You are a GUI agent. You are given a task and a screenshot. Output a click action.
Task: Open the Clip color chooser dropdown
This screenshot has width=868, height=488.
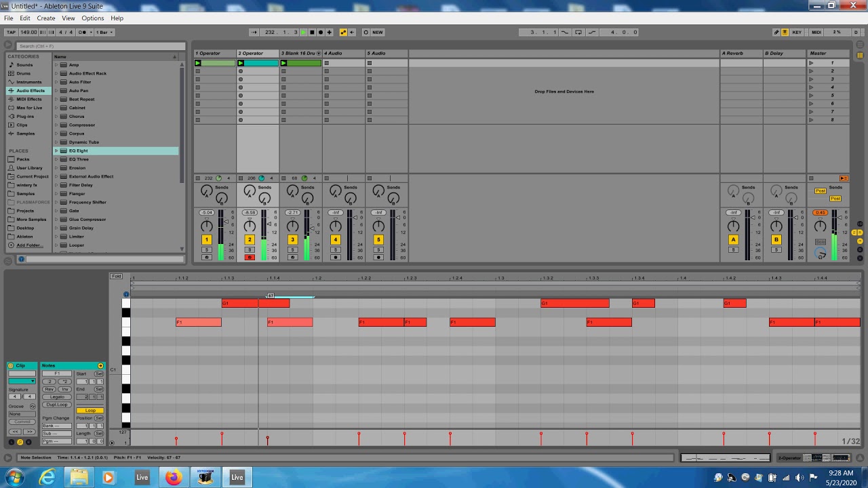pyautogui.click(x=22, y=381)
